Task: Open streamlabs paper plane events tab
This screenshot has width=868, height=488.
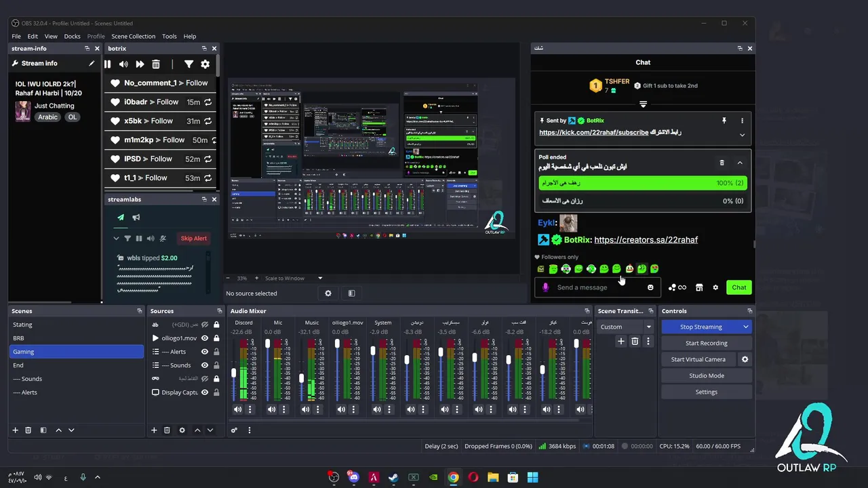Action: (x=121, y=218)
